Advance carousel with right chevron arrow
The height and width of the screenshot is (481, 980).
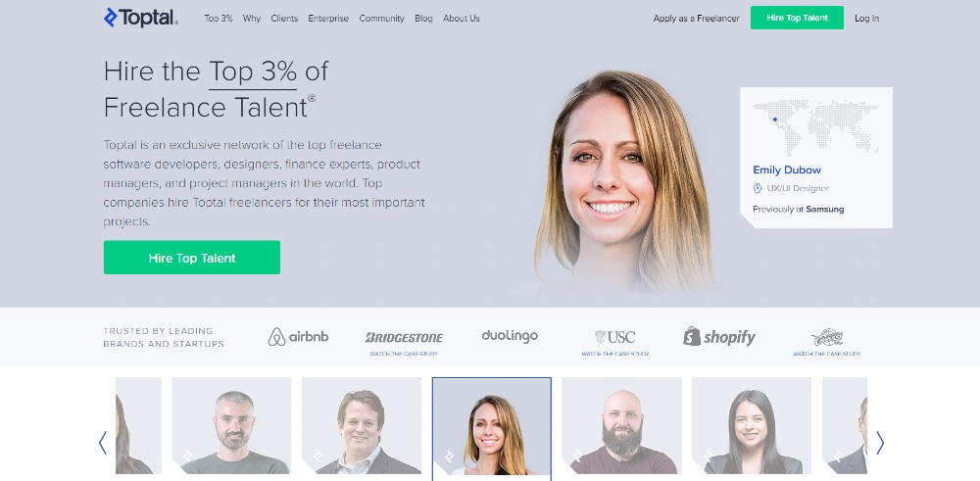click(x=880, y=443)
